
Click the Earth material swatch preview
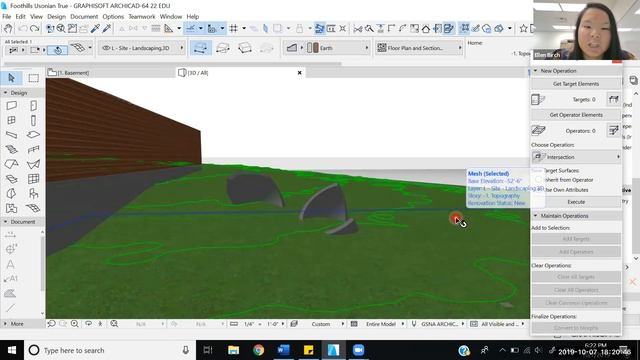click(x=313, y=48)
